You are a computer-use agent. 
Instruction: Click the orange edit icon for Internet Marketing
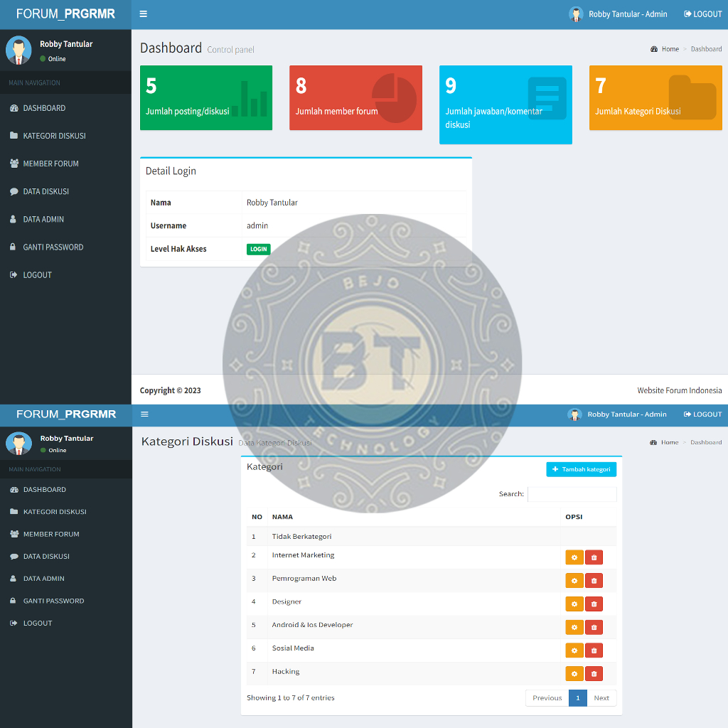click(574, 557)
